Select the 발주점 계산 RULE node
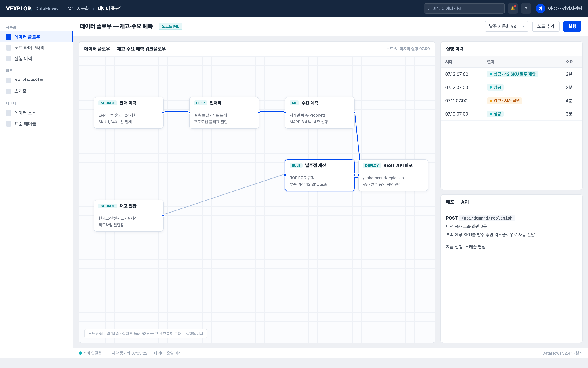 pos(320,175)
